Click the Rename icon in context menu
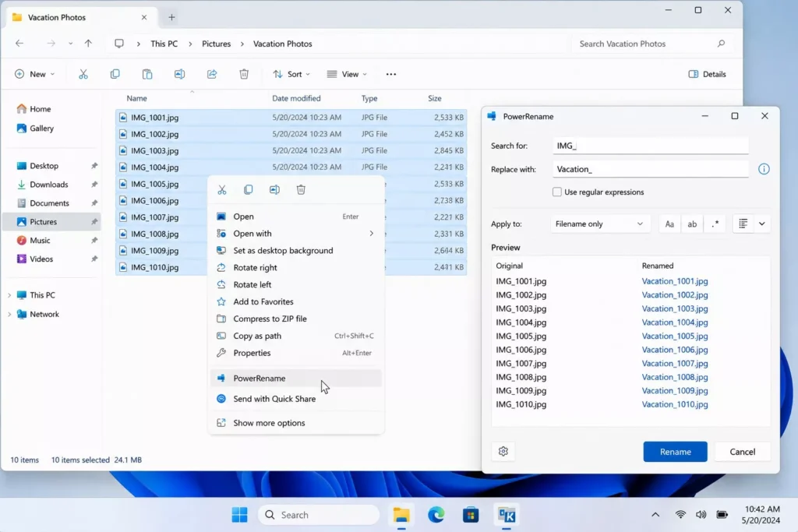 click(x=274, y=190)
